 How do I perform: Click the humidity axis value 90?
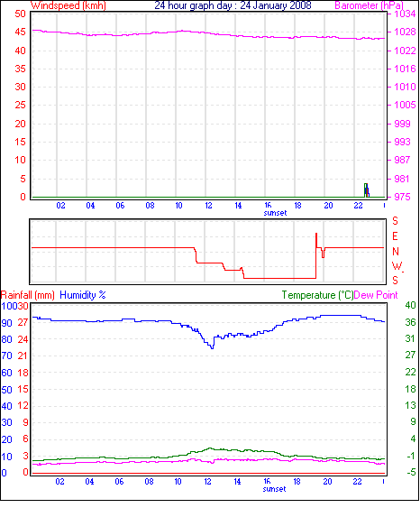(7, 323)
